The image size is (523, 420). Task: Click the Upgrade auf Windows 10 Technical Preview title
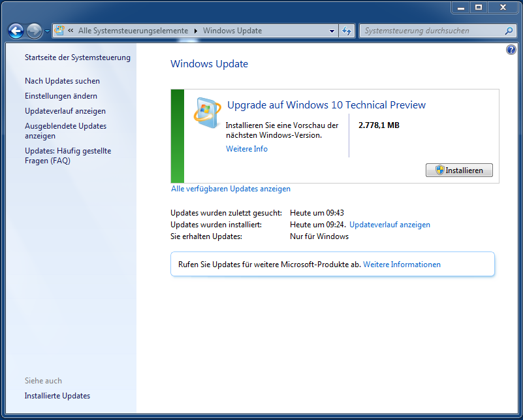[x=326, y=105]
